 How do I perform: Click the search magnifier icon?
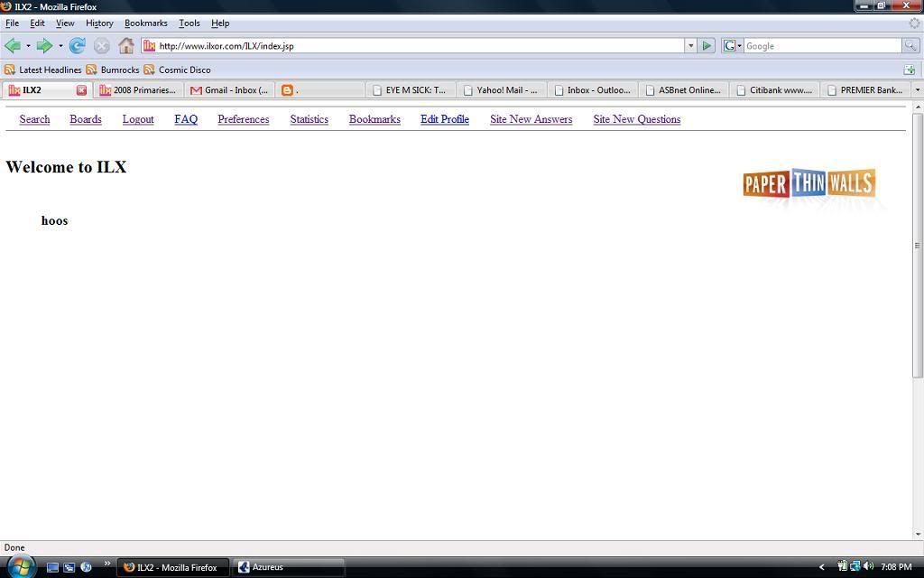(x=910, y=46)
